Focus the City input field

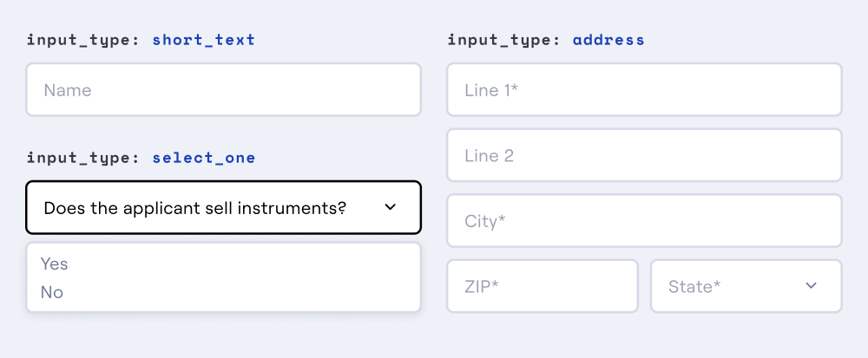[x=644, y=220]
